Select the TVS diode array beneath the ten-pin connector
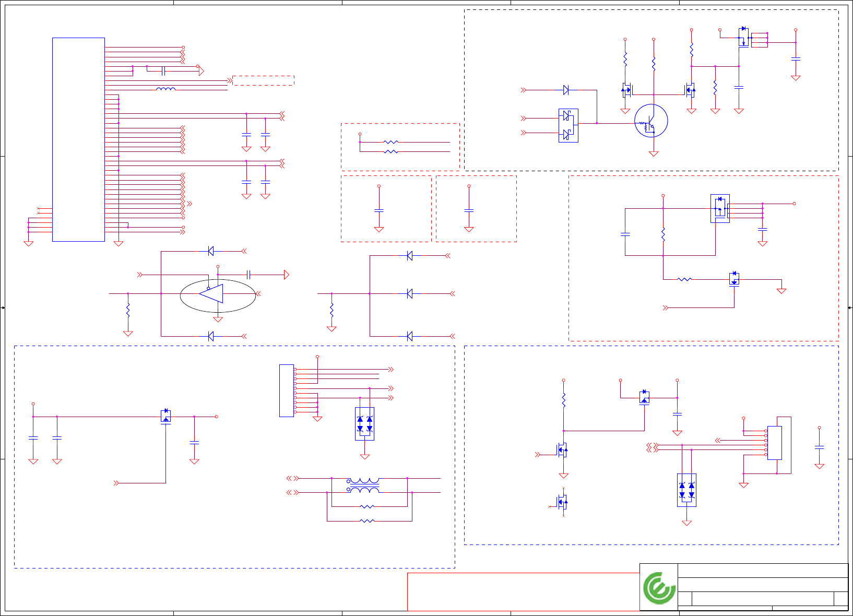 364,424
